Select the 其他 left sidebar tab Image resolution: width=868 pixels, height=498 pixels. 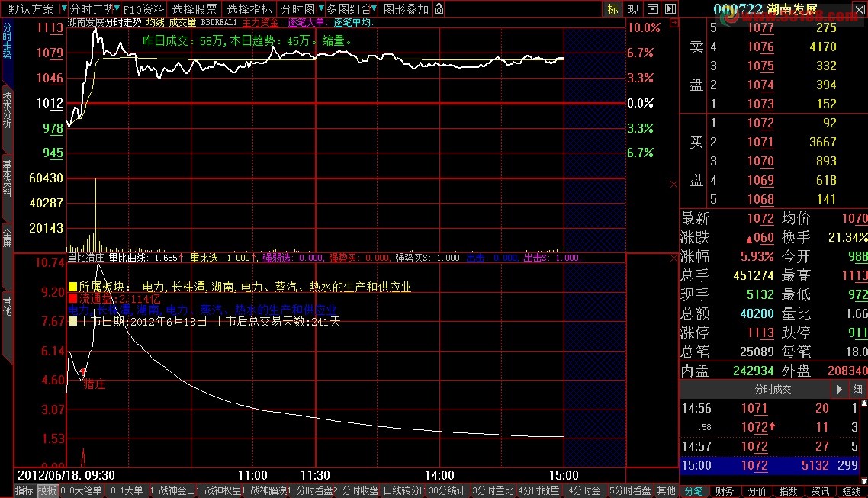(7, 306)
